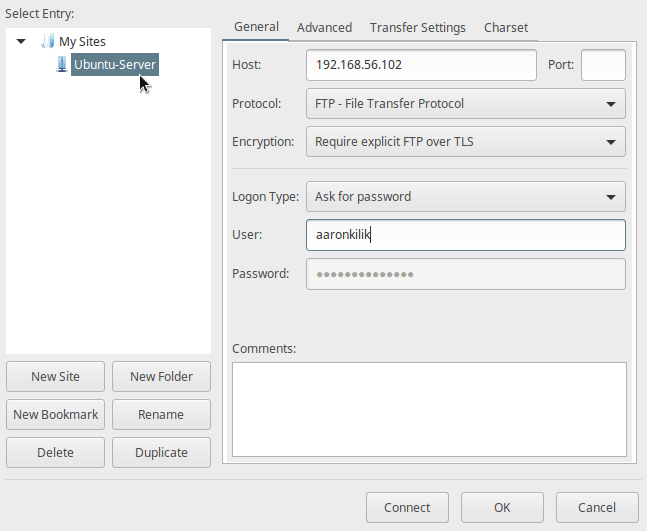
Task: Click the Cancel button
Action: pyautogui.click(x=597, y=507)
